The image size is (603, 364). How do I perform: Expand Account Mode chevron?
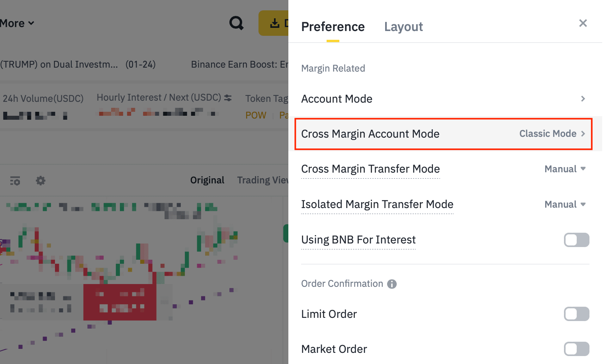point(583,99)
